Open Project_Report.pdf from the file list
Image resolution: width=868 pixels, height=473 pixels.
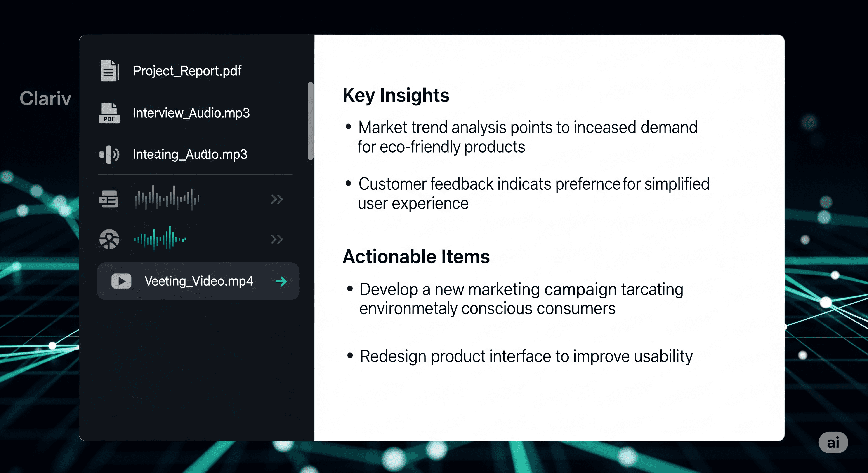(187, 71)
